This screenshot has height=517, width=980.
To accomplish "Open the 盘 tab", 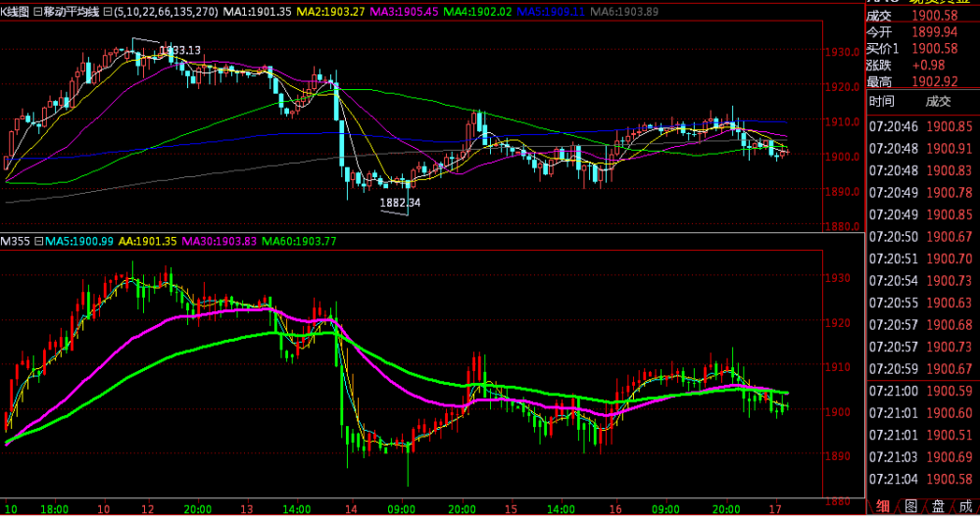I will pyautogui.click(x=938, y=506).
